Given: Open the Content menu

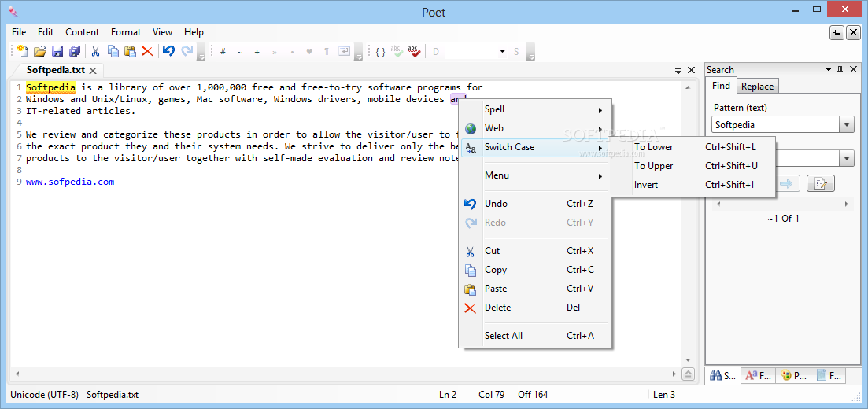Looking at the screenshot, I should pyautogui.click(x=82, y=32).
